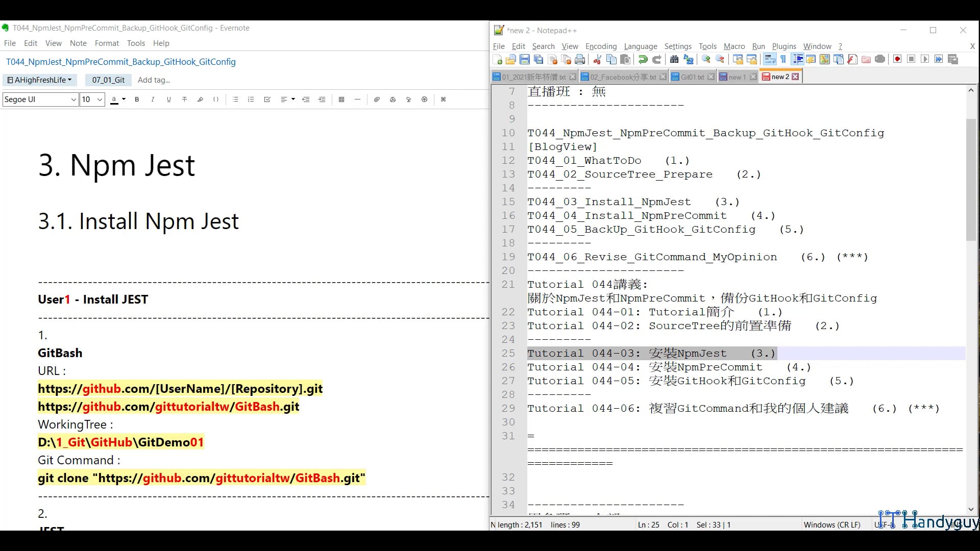
Task: Attach a file using the paperclip icon
Action: 377,99
